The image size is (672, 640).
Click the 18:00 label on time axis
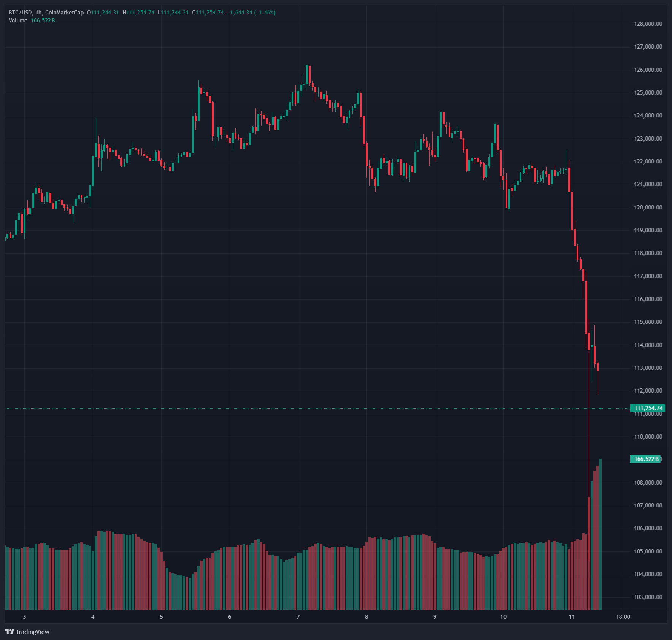(623, 616)
